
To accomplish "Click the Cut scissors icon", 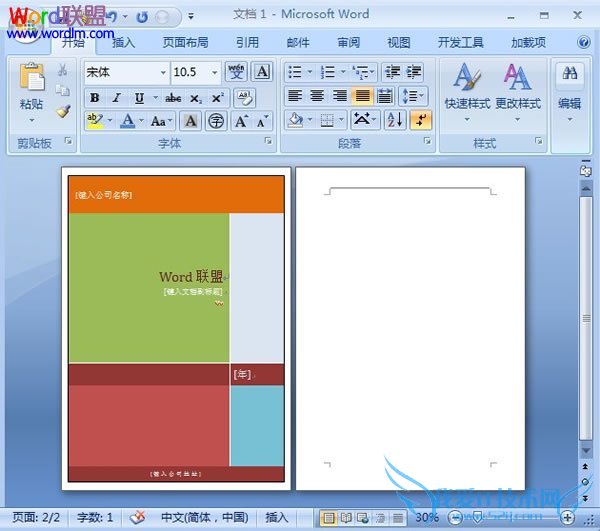I will [63, 70].
